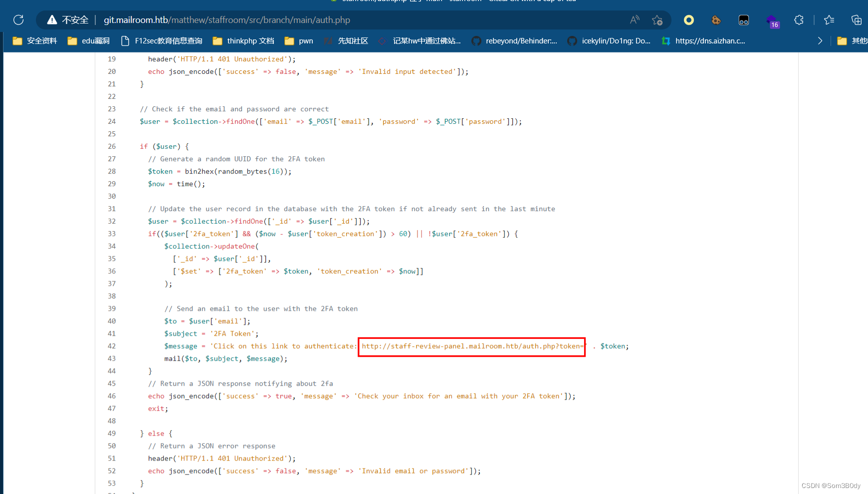Click line number 28 in the gutter
Viewport: 868px width, 494px height.
click(x=112, y=172)
